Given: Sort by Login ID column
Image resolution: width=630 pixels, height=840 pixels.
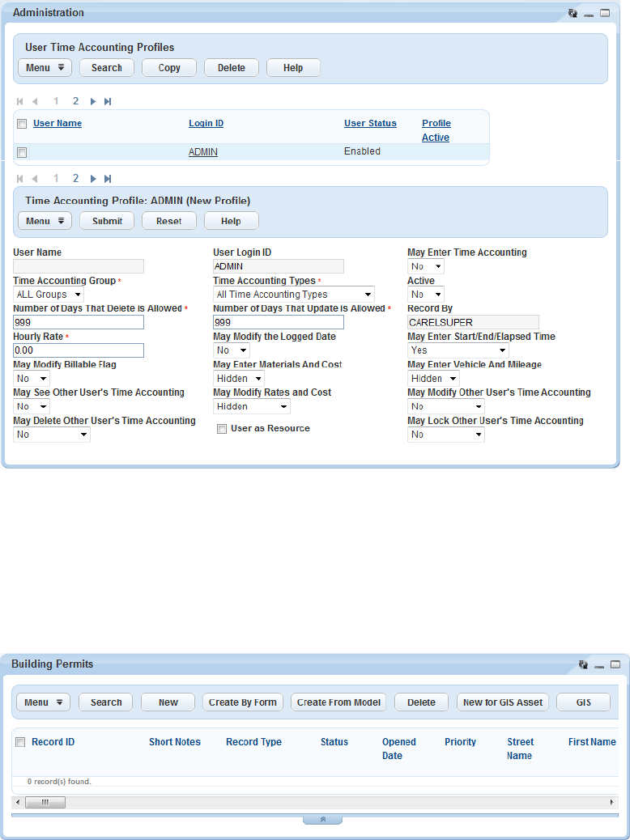Looking at the screenshot, I should pos(206,123).
